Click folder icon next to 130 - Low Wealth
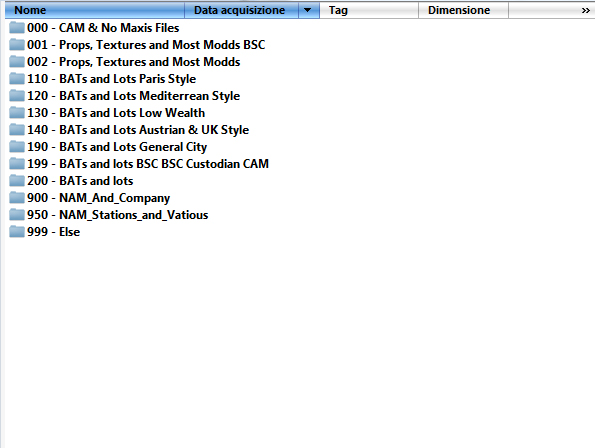Screen dimensions: 595x448 tap(17, 113)
